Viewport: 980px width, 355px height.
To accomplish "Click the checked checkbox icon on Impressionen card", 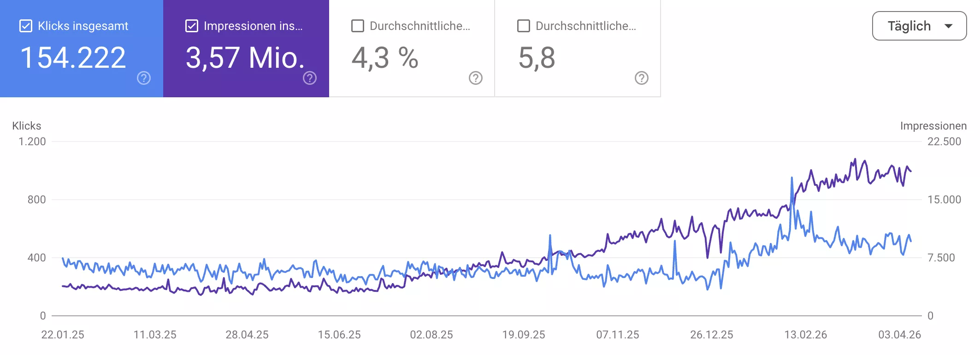I will [191, 26].
